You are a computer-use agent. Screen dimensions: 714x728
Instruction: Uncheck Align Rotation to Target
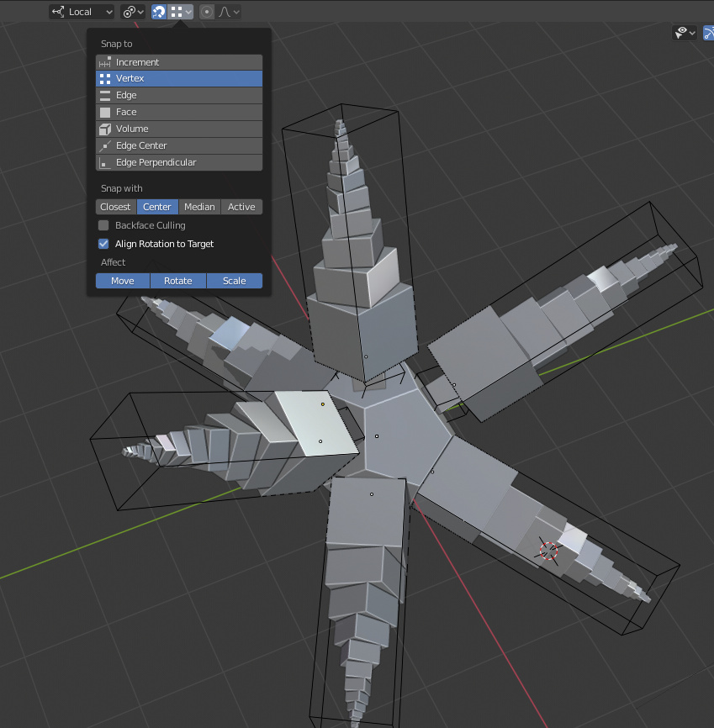(x=103, y=244)
